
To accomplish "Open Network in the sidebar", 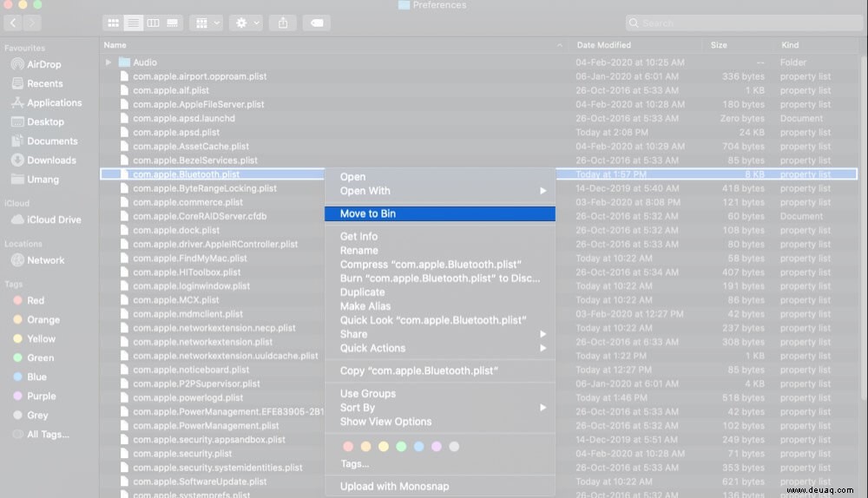I will tap(37, 260).
